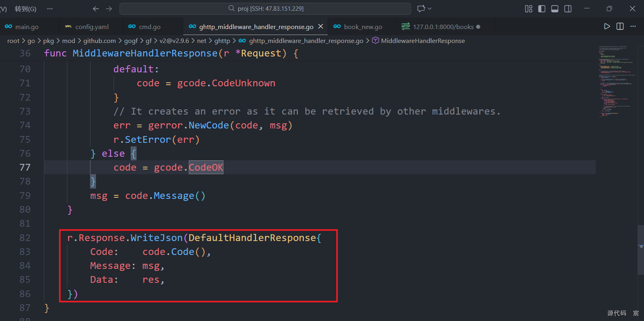Switch to the config.yaml tab

click(x=91, y=27)
